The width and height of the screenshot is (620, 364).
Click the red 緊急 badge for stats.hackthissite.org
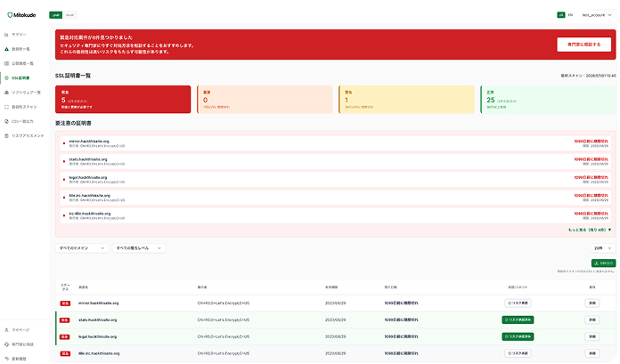pos(65,320)
